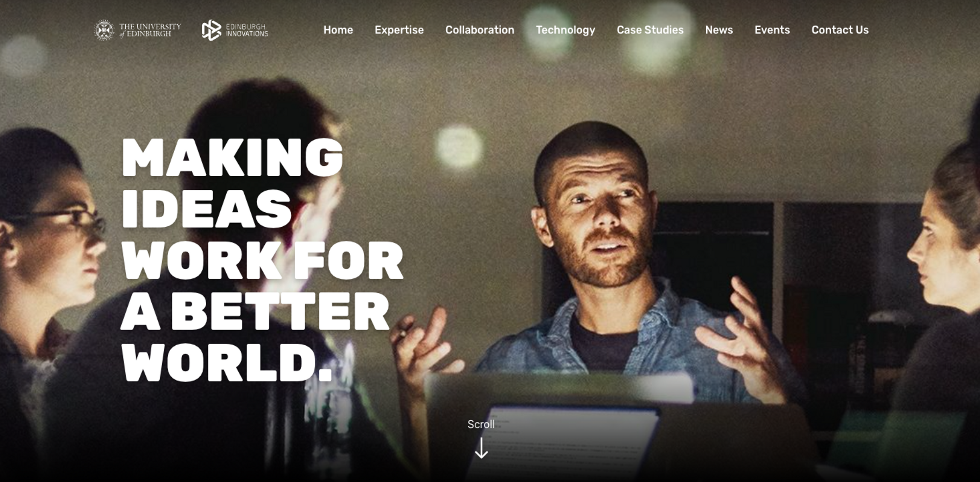This screenshot has height=482, width=980.
Task: Open the News page
Action: pyautogui.click(x=719, y=30)
